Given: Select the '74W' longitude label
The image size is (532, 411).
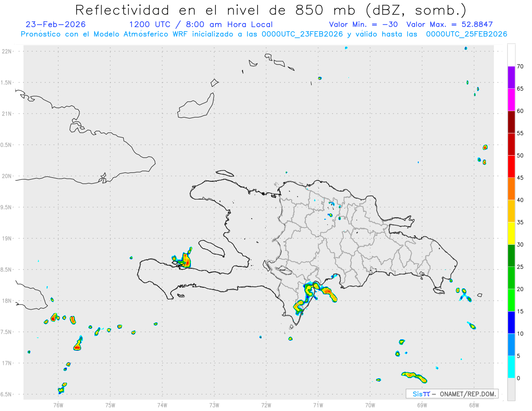Looking at the screenshot, I should (162, 405).
